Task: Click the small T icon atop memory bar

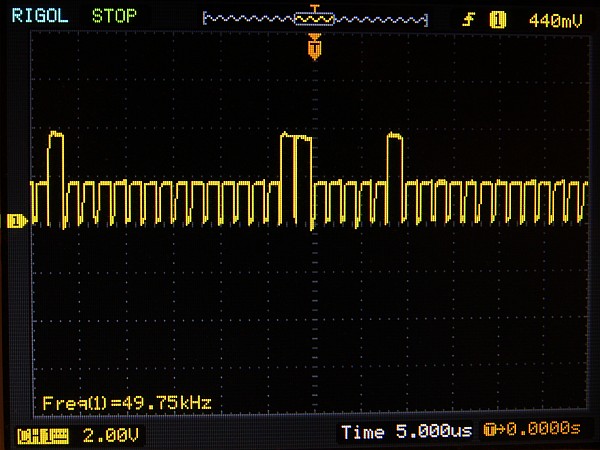Action: (317, 9)
